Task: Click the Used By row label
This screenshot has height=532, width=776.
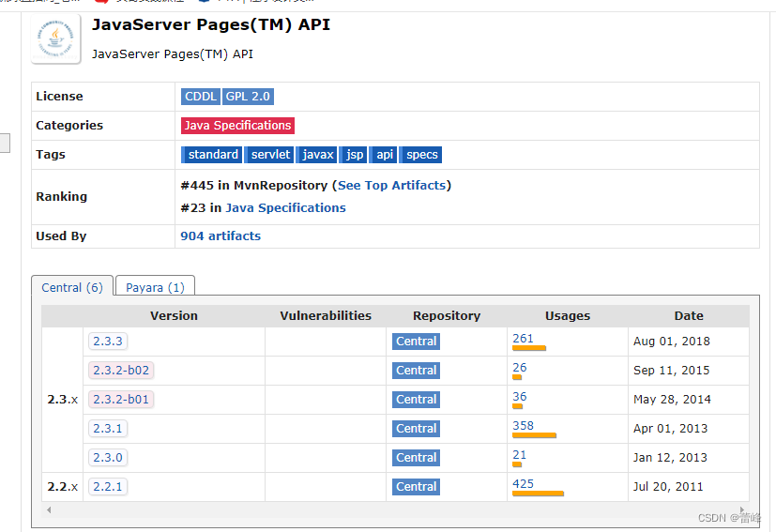Action: tap(61, 236)
